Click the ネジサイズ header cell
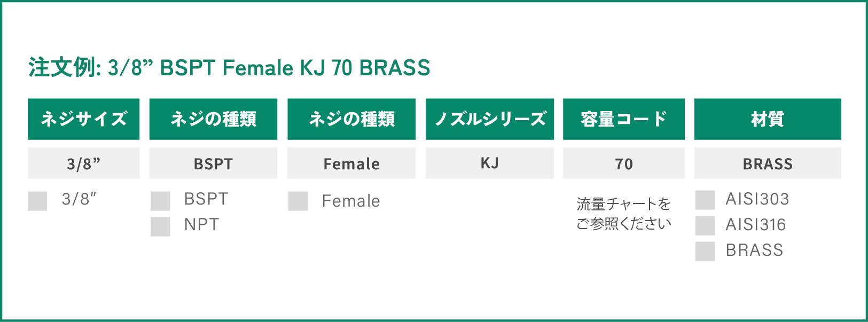The width and height of the screenshot is (868, 322). click(x=83, y=119)
